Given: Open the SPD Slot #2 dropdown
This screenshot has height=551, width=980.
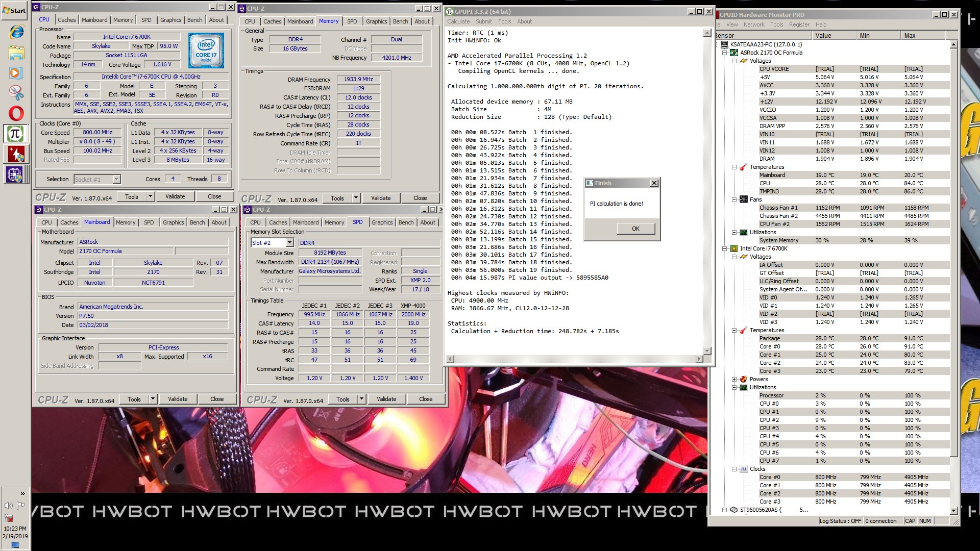Looking at the screenshot, I should pyautogui.click(x=289, y=243).
